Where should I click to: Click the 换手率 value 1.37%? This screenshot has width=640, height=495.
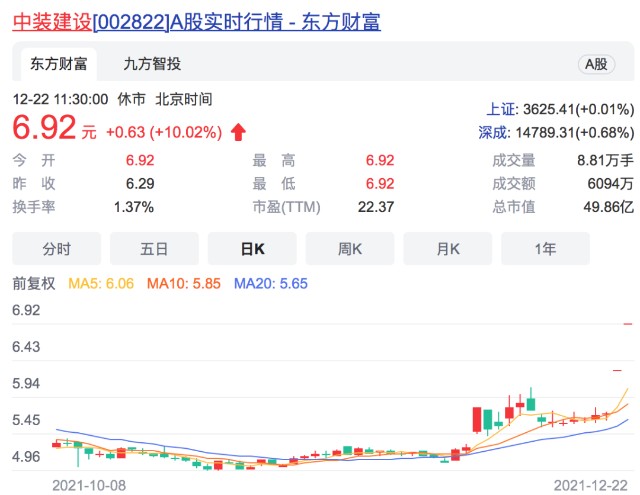134,207
